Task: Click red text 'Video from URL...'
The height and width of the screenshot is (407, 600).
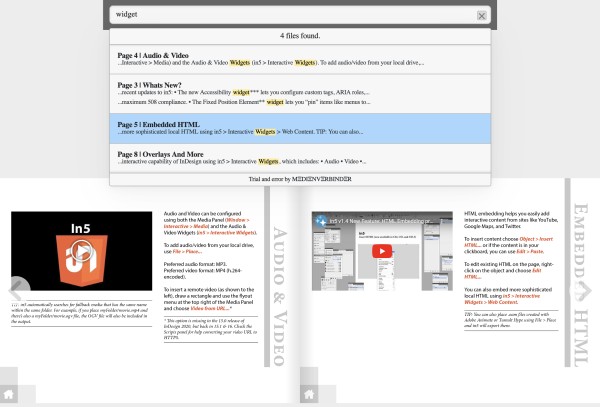Action: (210, 308)
